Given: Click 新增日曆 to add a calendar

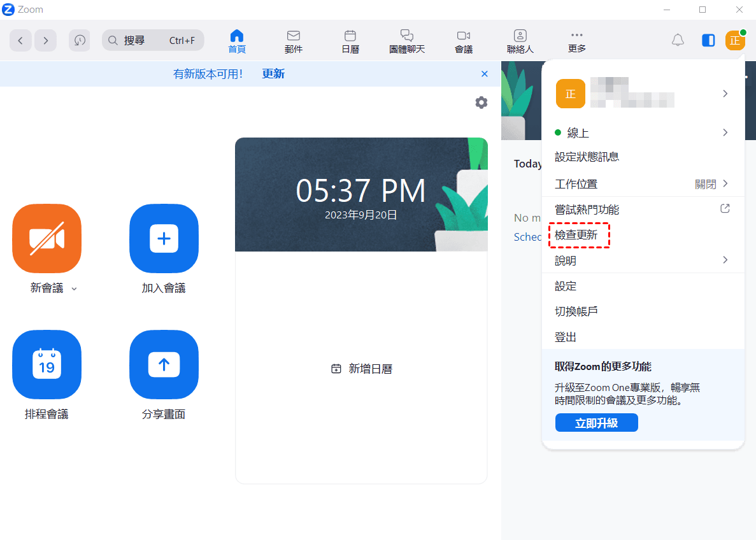Looking at the screenshot, I should pos(362,369).
